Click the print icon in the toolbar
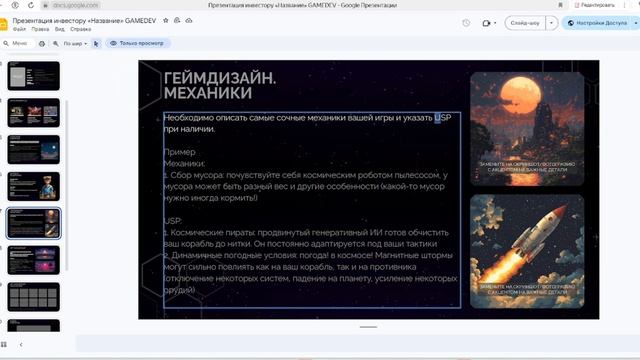Screen dimensions: 640x360 pos(42,43)
